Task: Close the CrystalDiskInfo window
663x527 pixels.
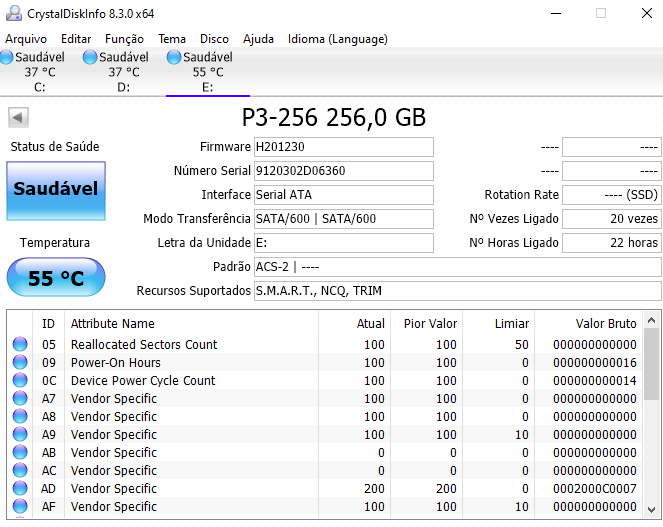Action: [x=647, y=14]
